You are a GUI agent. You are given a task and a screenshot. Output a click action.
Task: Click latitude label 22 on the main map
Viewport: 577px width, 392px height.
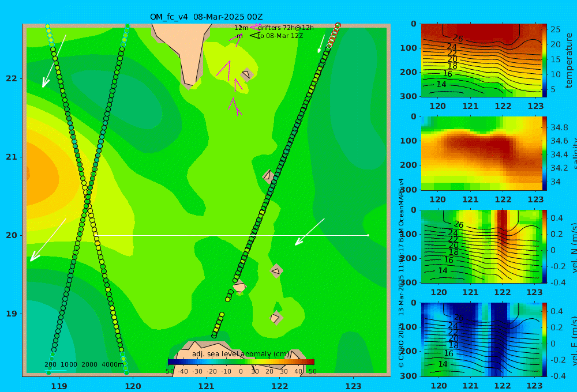pos(12,78)
